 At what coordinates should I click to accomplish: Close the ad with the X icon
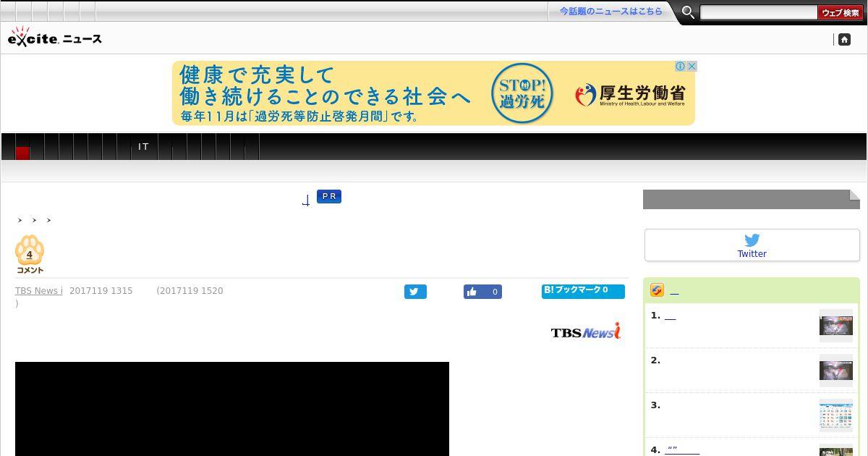692,66
